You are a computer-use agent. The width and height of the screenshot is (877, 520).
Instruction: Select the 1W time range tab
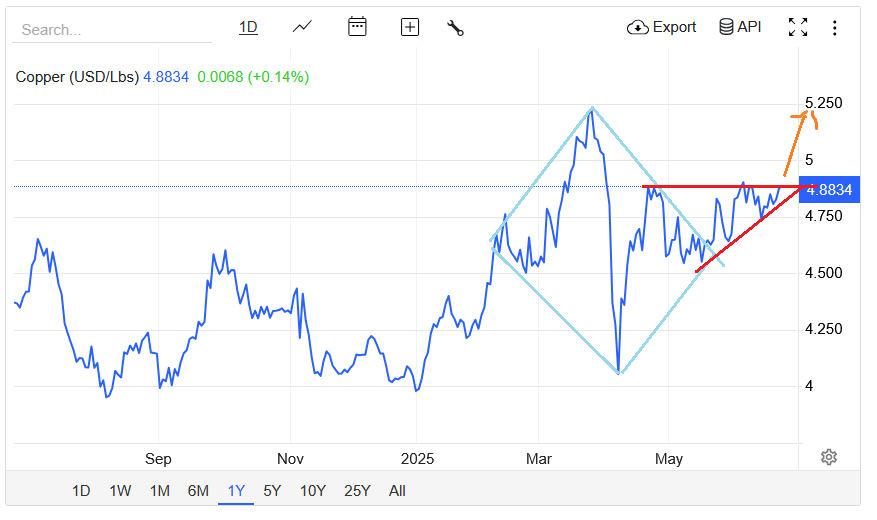120,491
